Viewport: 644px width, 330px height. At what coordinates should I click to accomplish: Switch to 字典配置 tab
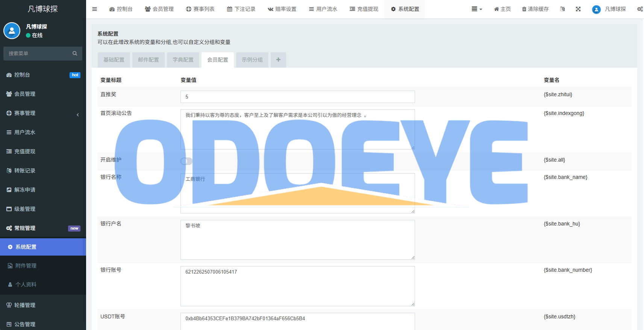click(x=183, y=60)
